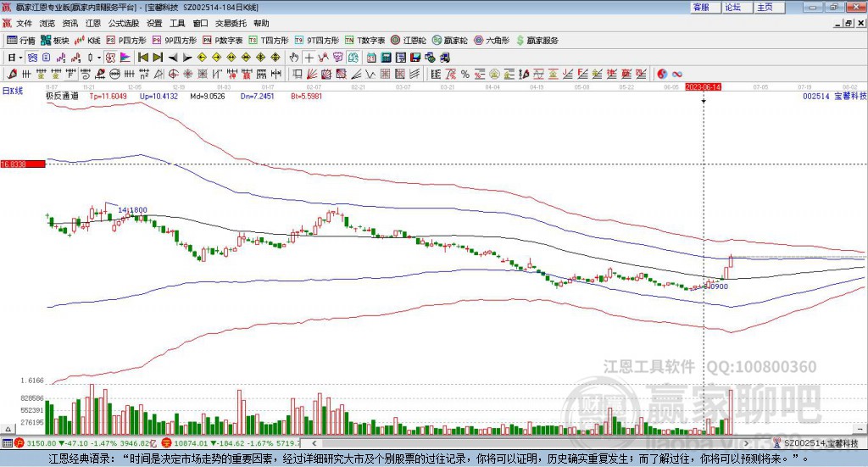
Task: Open the P四方形 square tool
Action: (x=126, y=41)
